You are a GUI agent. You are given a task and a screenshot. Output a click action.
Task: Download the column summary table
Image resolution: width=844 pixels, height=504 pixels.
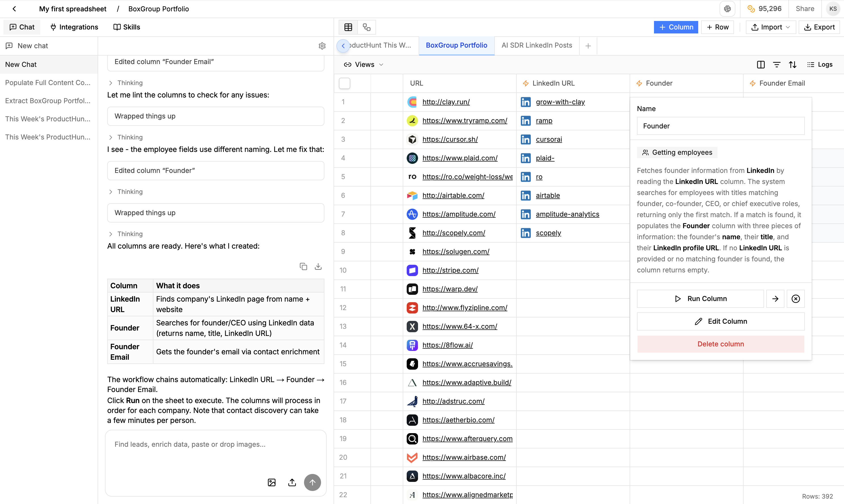click(318, 266)
